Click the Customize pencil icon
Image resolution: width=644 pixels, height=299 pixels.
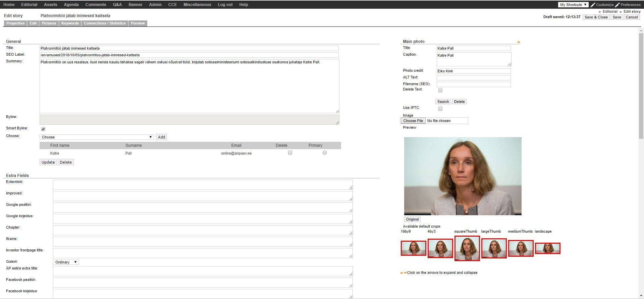(593, 5)
